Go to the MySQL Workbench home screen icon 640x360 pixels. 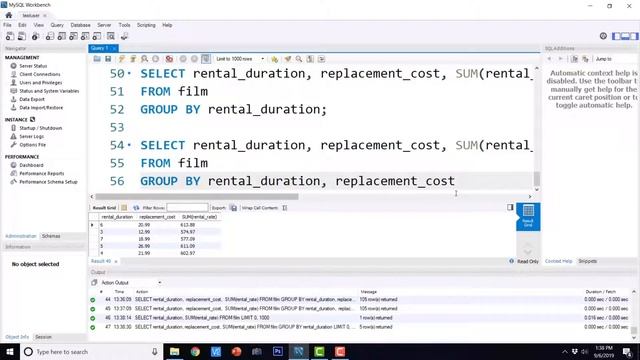tap(9, 15)
